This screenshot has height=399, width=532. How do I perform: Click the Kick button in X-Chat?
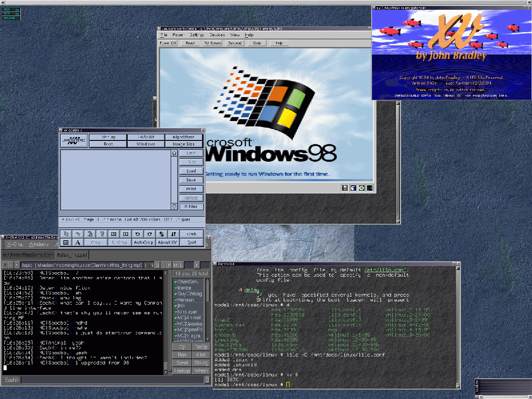tap(201, 355)
